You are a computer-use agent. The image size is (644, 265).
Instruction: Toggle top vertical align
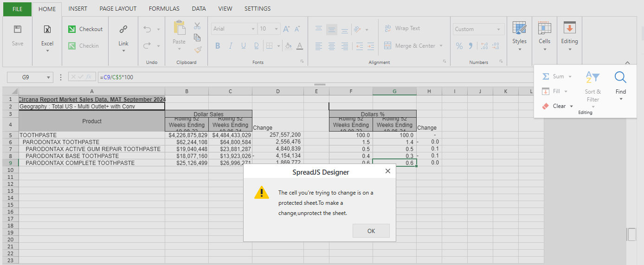point(319,29)
